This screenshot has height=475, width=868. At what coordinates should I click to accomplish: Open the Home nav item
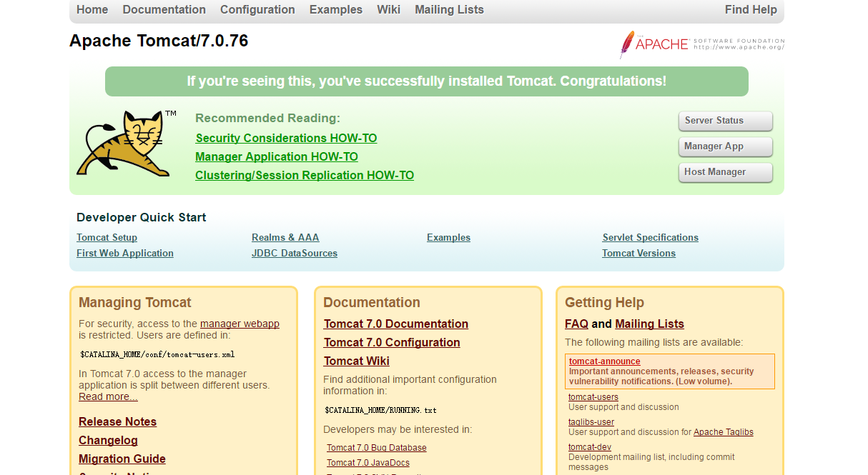click(x=92, y=10)
